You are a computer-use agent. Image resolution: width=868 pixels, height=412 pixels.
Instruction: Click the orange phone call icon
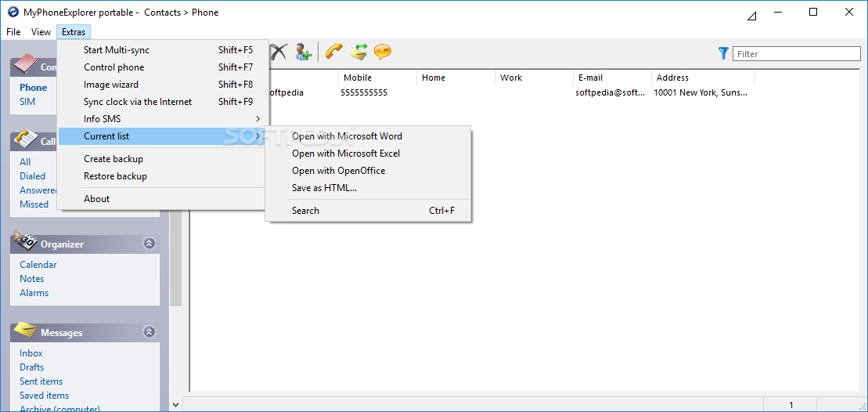pos(333,52)
